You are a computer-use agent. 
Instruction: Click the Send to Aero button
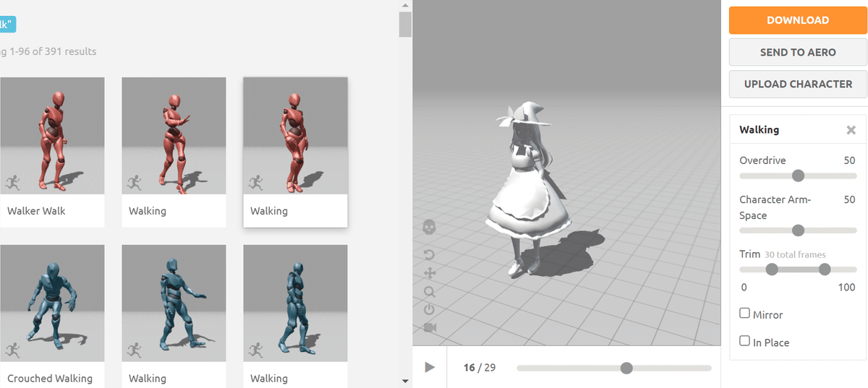pos(798,52)
